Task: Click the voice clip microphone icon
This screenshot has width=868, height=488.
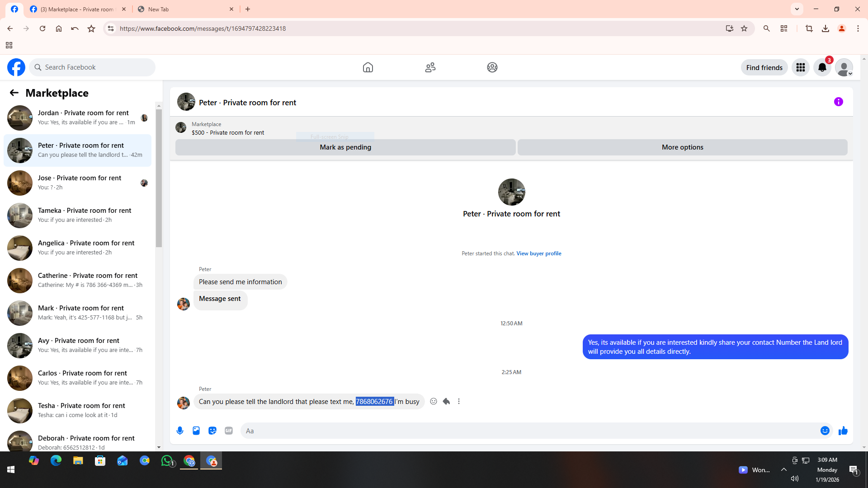Action: tap(180, 431)
